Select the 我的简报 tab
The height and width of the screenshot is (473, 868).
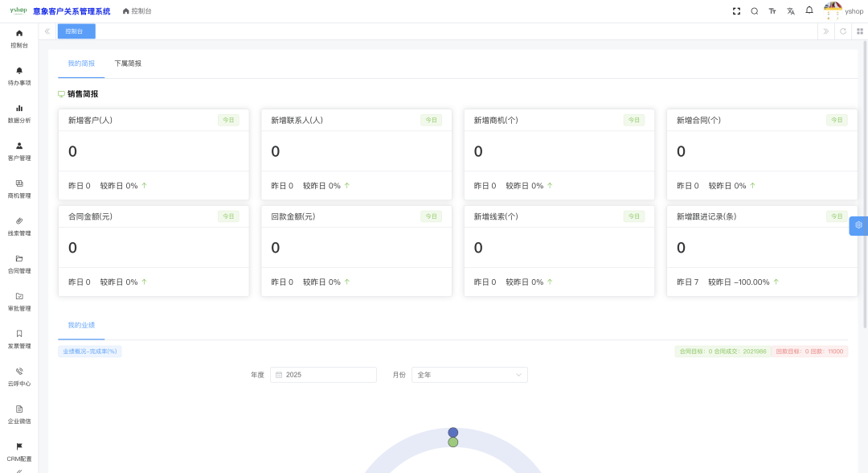point(80,63)
